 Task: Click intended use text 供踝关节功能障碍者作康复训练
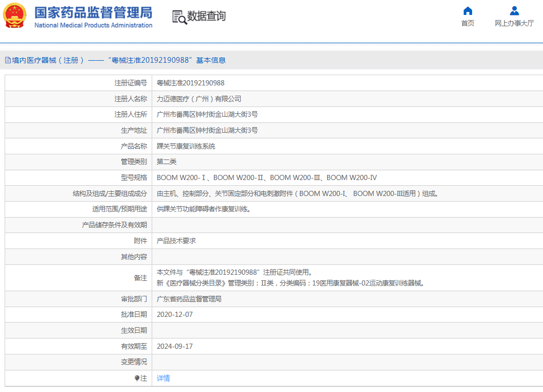pyautogui.click(x=204, y=209)
